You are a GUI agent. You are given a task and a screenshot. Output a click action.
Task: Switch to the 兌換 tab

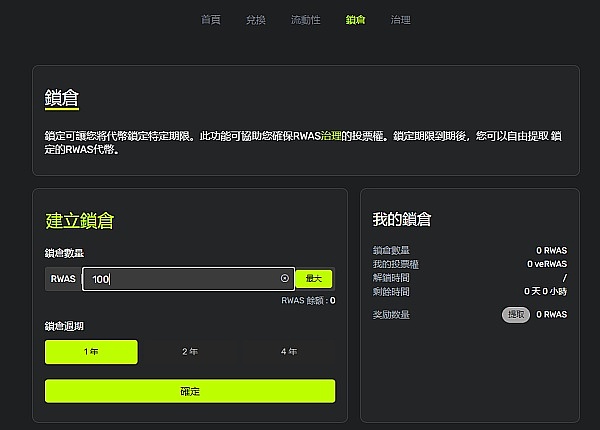click(255, 20)
